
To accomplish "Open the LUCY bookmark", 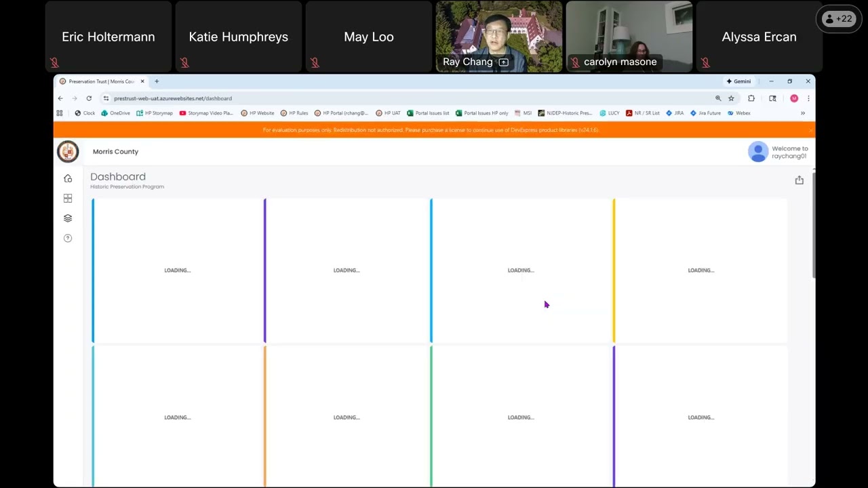I will pos(610,113).
